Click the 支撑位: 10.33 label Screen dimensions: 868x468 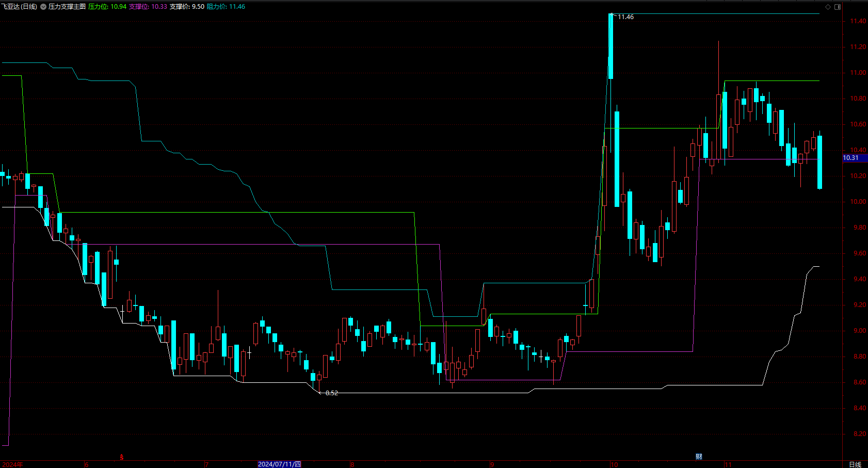point(148,7)
